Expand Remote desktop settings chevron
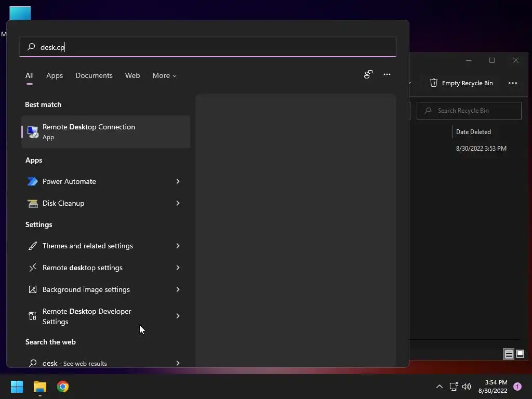The height and width of the screenshot is (399, 532). [178, 268]
